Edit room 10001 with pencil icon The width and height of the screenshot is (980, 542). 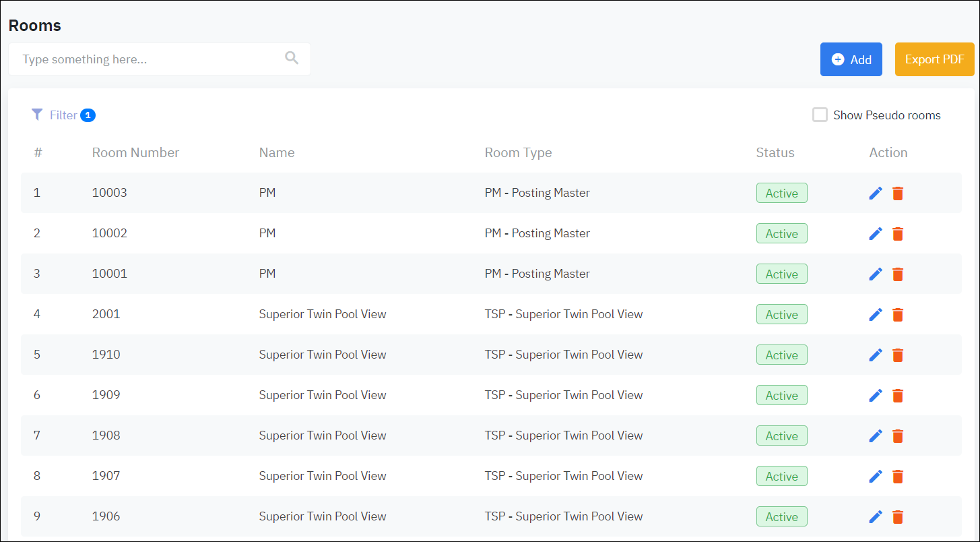[876, 274]
